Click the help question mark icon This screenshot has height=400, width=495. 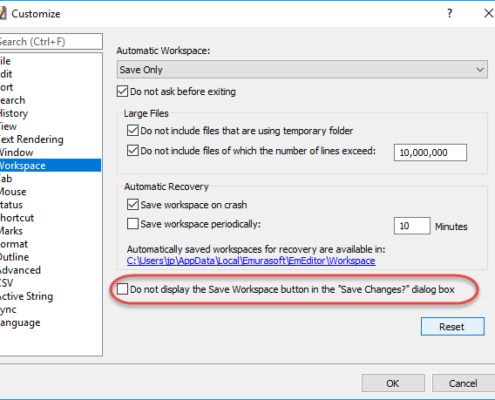coord(450,13)
